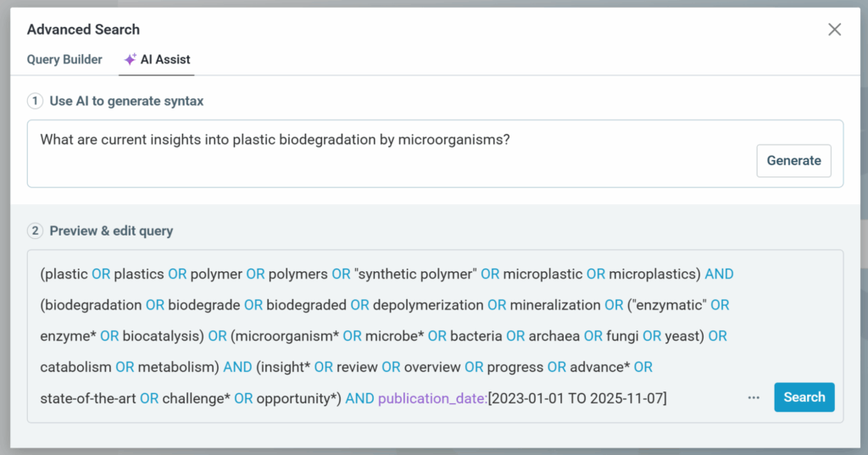868x455 pixels.
Task: Click the word "biocatalysis" in the query
Action: [162, 336]
